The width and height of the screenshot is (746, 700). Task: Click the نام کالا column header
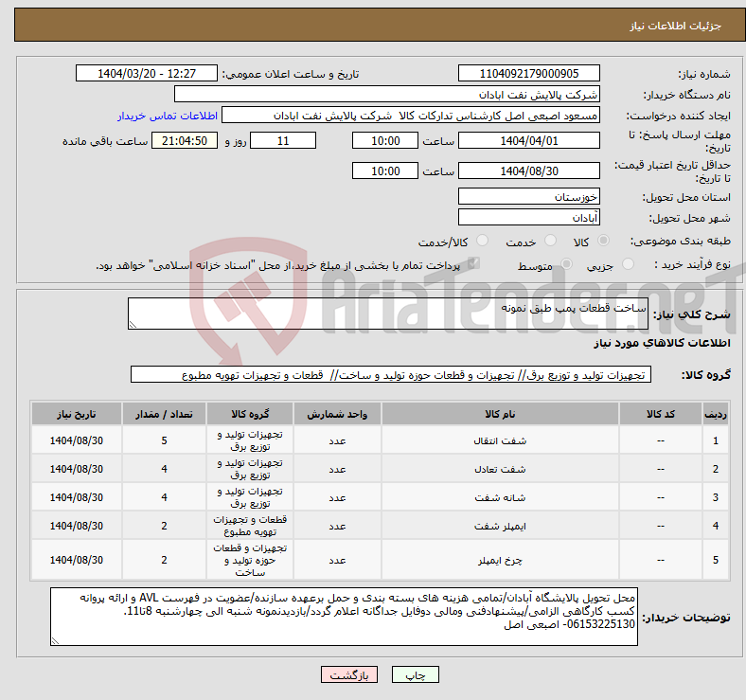pyautogui.click(x=500, y=414)
